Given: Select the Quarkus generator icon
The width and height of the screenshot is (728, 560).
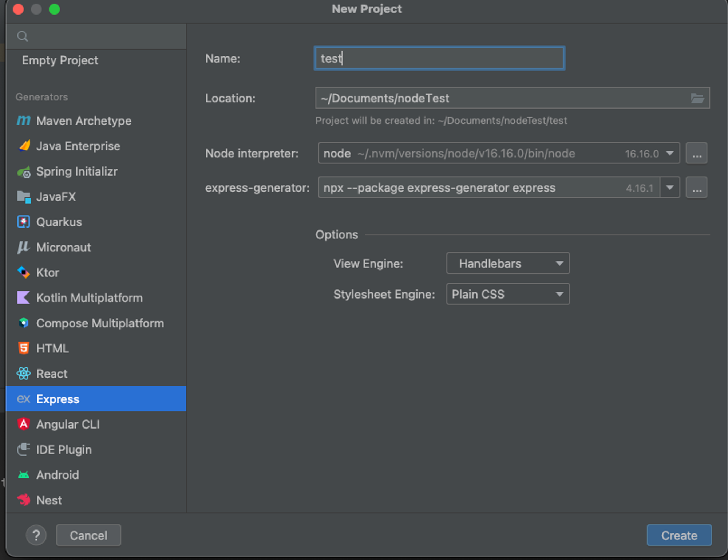Looking at the screenshot, I should tap(24, 222).
